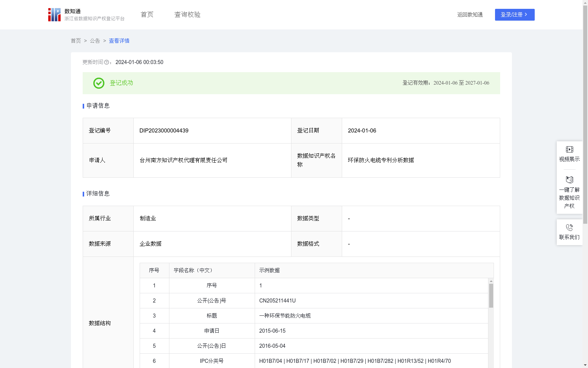Open 一键了解数据知识产权 guide icon
Screen dimensions: 588x368
(569, 180)
